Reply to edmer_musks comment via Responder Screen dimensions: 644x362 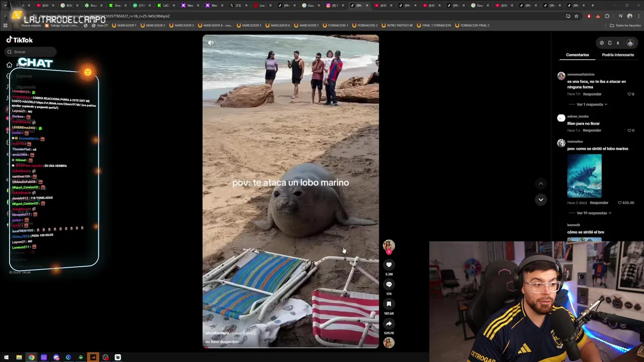[592, 130]
